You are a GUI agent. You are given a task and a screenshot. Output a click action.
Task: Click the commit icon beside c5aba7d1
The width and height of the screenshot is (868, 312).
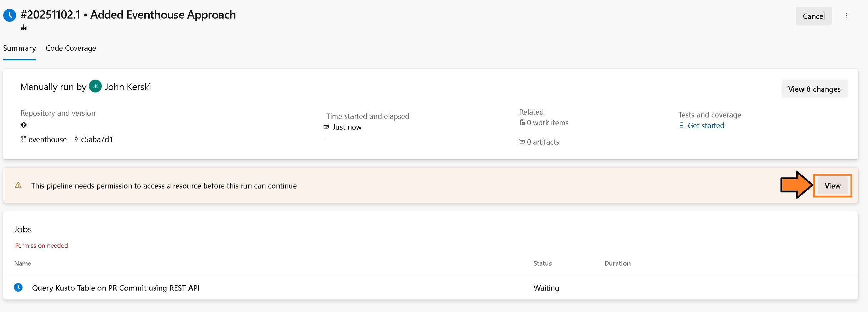pyautogui.click(x=76, y=139)
